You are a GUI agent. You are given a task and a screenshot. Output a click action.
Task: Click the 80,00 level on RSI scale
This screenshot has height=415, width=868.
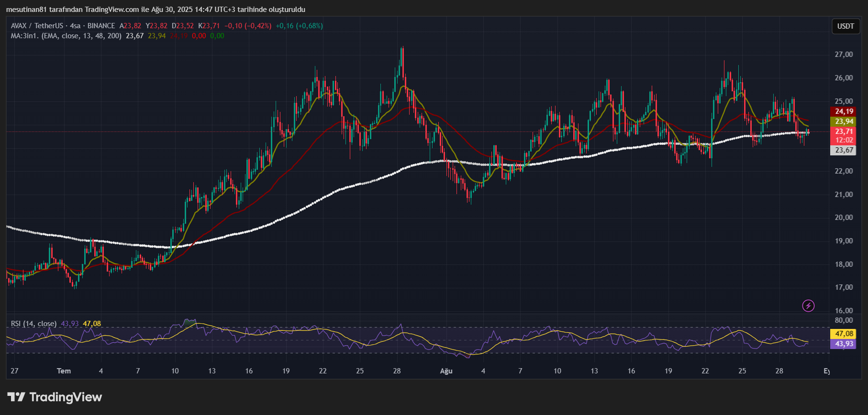pos(844,320)
